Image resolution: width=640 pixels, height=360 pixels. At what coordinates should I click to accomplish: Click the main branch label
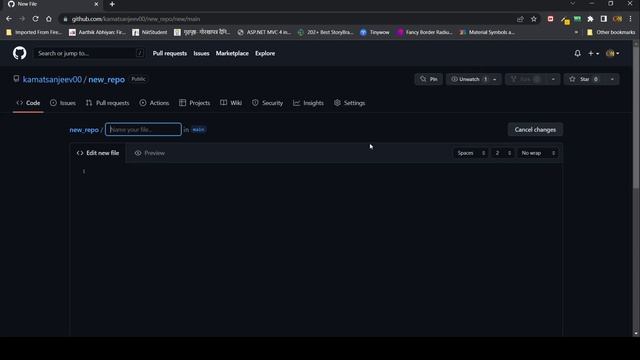coord(198,130)
